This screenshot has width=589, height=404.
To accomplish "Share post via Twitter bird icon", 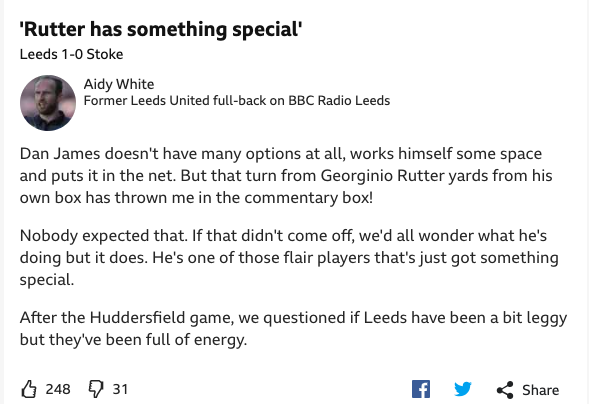I will tap(463, 389).
